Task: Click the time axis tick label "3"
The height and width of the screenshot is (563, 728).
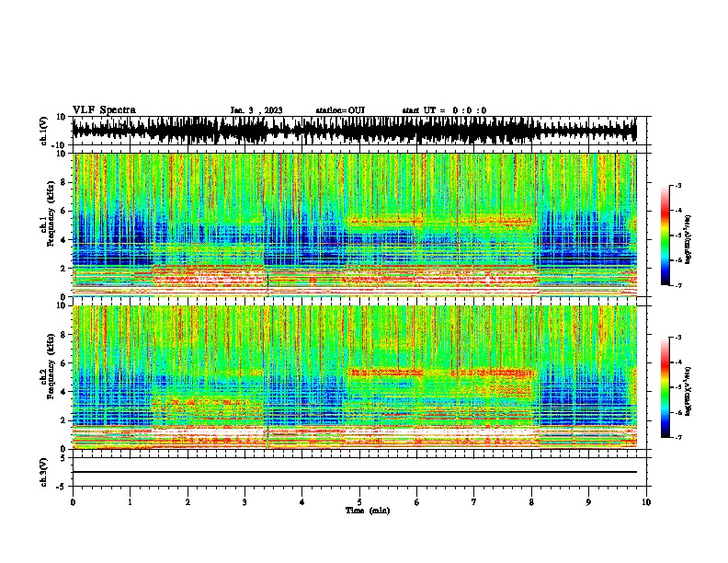Action: [245, 502]
